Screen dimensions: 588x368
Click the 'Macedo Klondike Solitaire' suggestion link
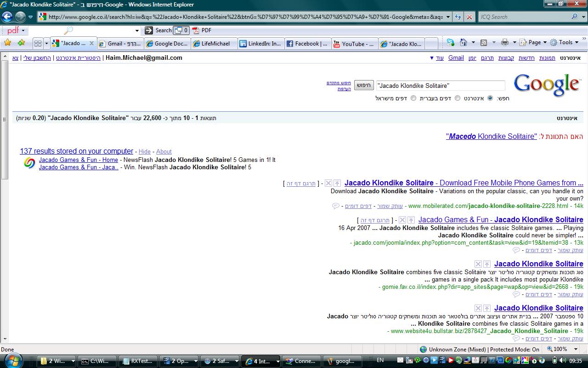click(x=492, y=137)
